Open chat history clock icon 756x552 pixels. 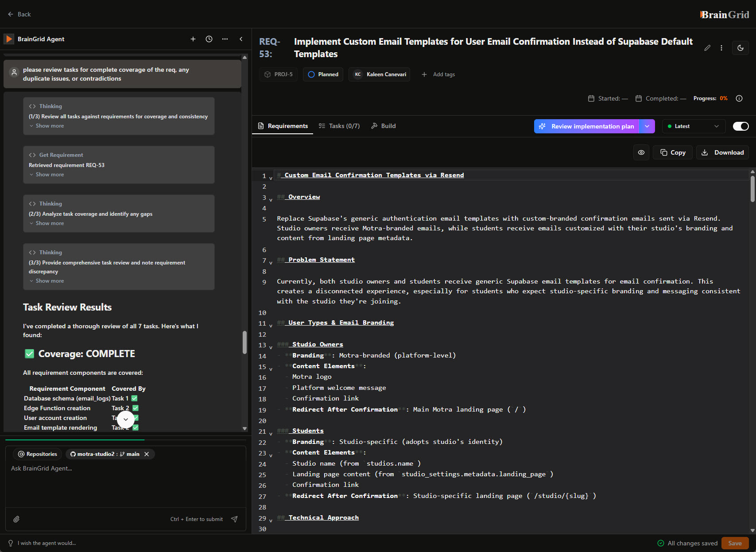[x=209, y=39]
